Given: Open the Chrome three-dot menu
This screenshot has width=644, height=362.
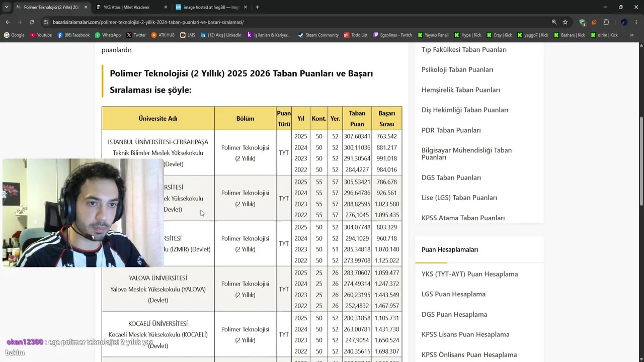Looking at the screenshot, I should click(x=636, y=22).
